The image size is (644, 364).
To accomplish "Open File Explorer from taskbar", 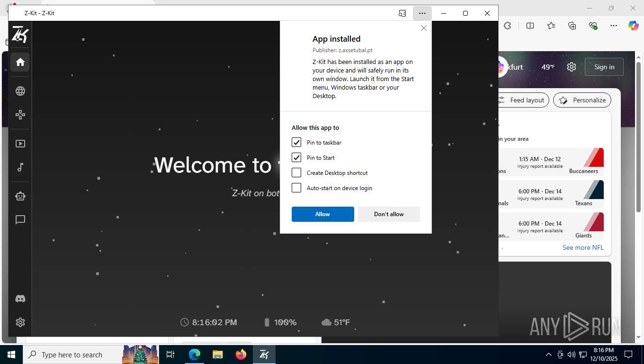I will pyautogui.click(x=218, y=355).
